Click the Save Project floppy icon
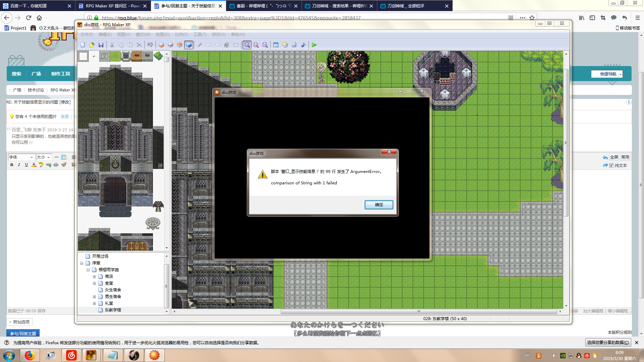Screen dimensions: 644x362 (101, 45)
